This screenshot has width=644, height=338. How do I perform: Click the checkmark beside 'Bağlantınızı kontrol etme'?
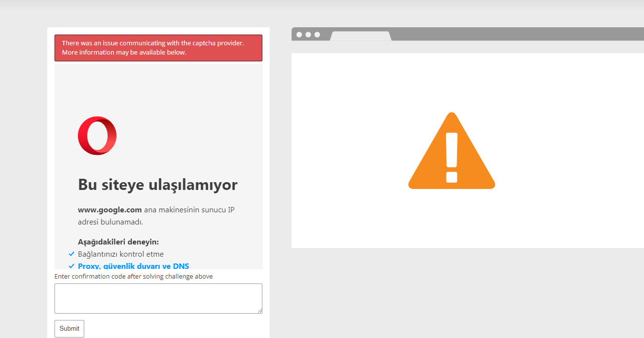click(72, 254)
